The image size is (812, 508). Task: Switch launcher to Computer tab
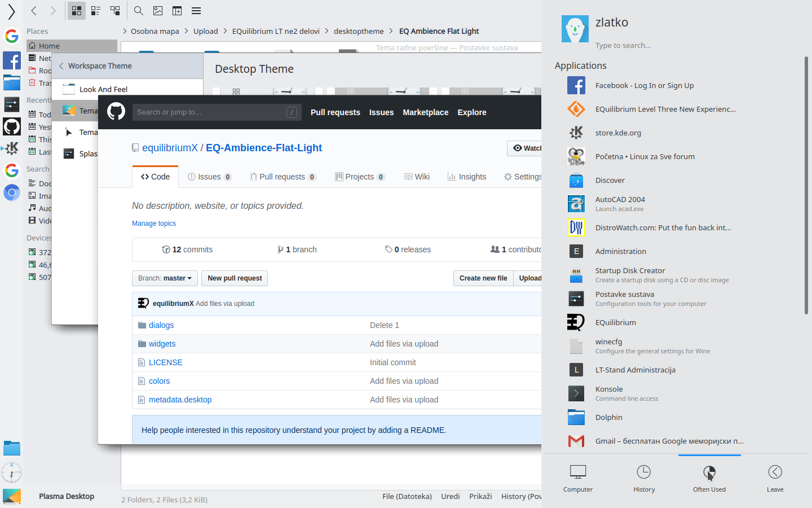578,479
